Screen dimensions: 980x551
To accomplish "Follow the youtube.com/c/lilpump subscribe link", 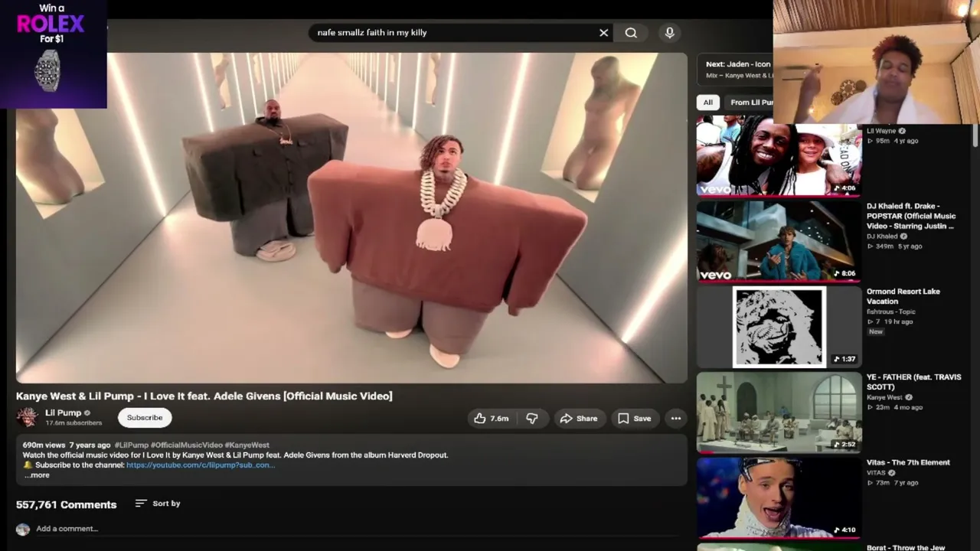I will [x=201, y=465].
